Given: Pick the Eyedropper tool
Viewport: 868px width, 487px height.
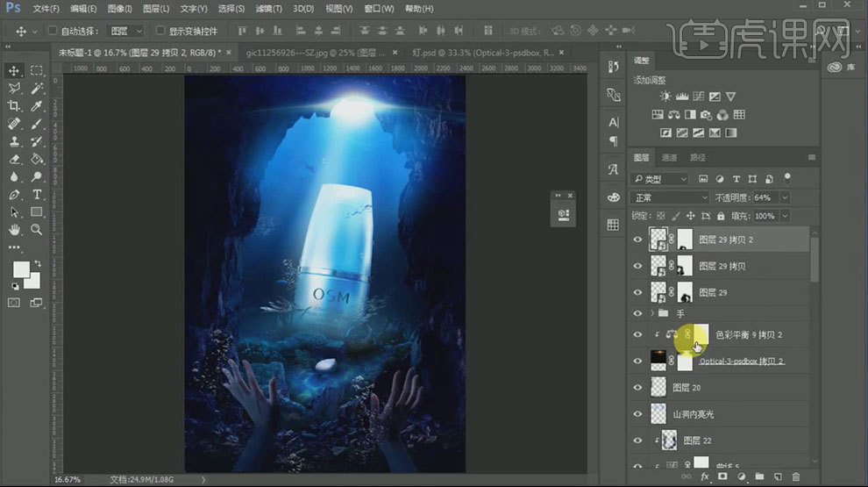Looking at the screenshot, I should (37, 106).
